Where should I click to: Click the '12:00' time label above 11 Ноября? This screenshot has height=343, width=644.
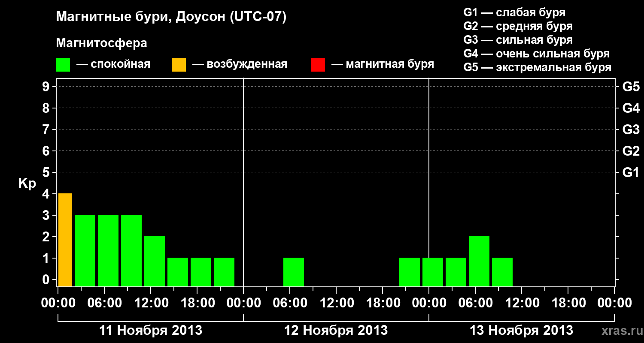pyautogui.click(x=151, y=303)
